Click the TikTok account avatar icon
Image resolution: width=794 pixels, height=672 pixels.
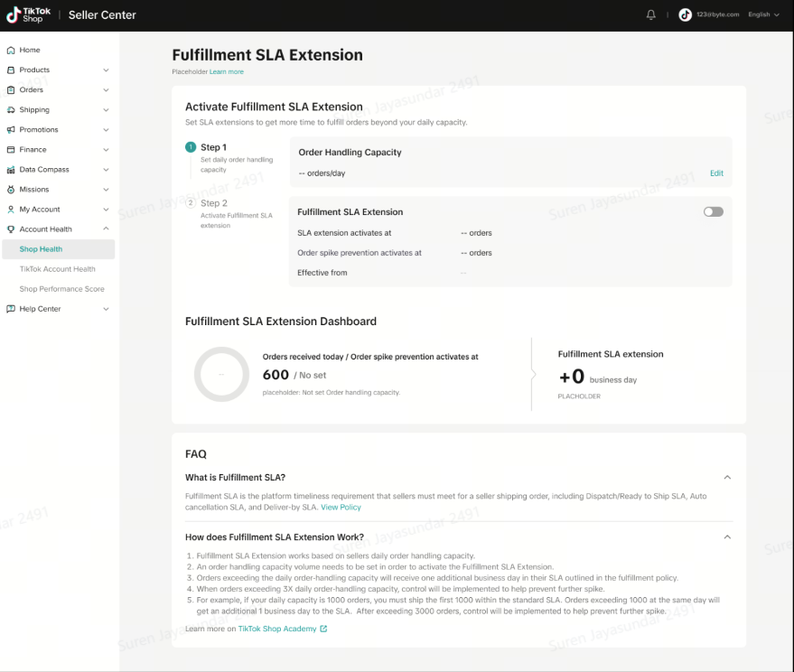(x=685, y=14)
